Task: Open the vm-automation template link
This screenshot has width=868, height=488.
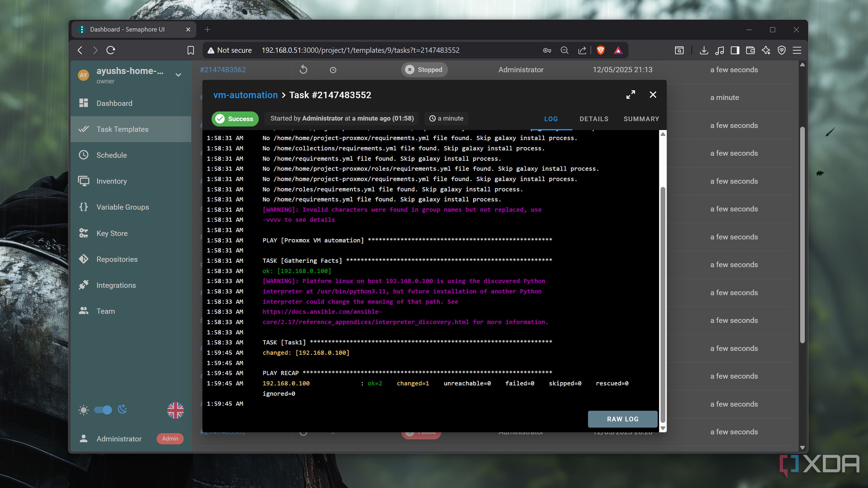Action: tap(245, 95)
